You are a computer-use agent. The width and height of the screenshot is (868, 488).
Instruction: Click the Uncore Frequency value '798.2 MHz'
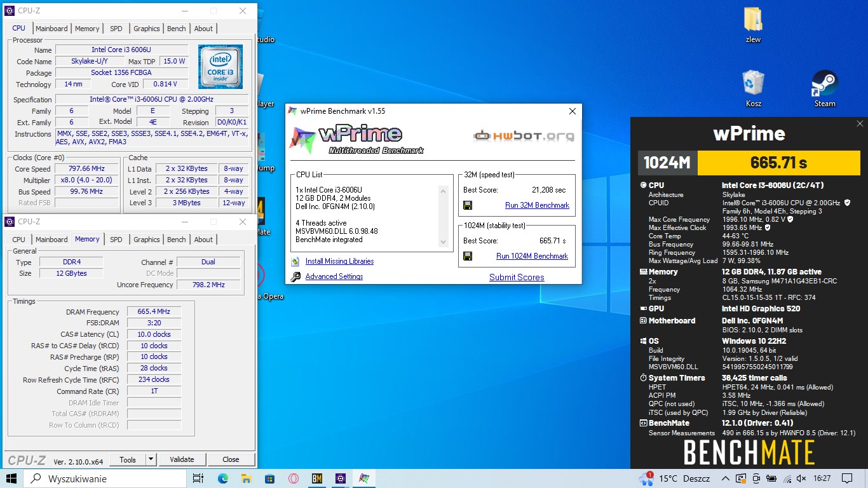(x=208, y=285)
